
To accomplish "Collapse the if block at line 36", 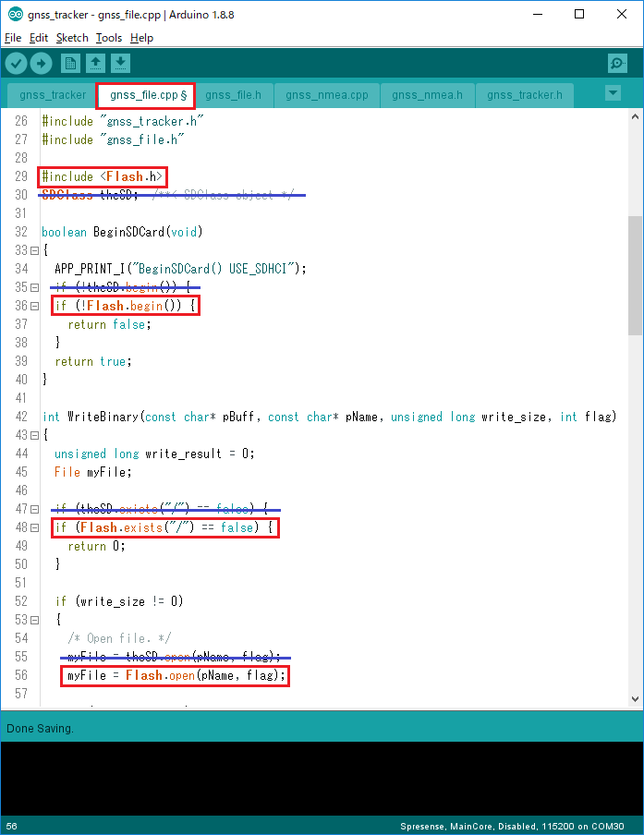I will click(x=33, y=306).
